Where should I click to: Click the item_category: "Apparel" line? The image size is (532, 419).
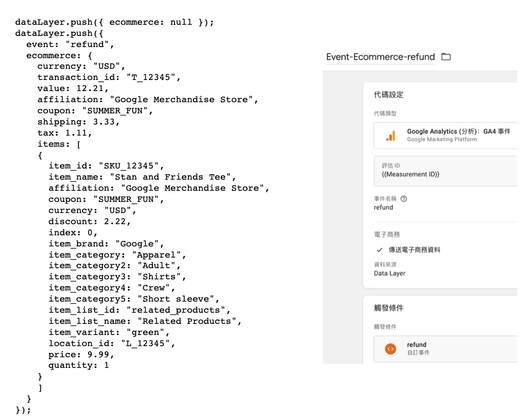coord(117,255)
